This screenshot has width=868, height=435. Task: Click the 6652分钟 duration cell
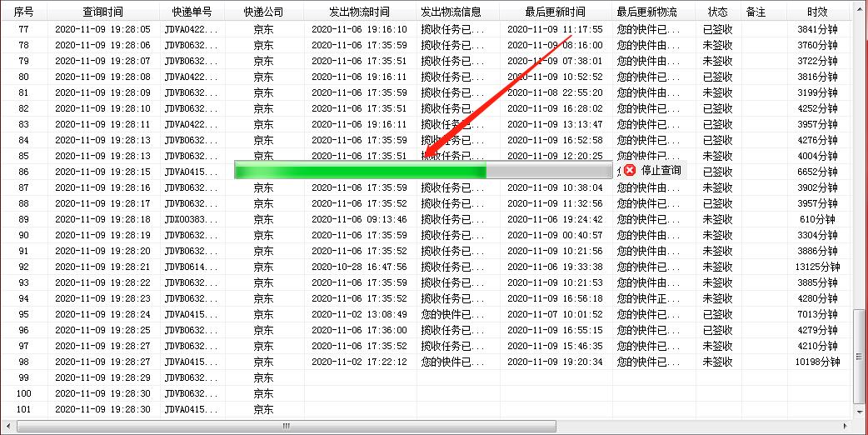pos(818,172)
